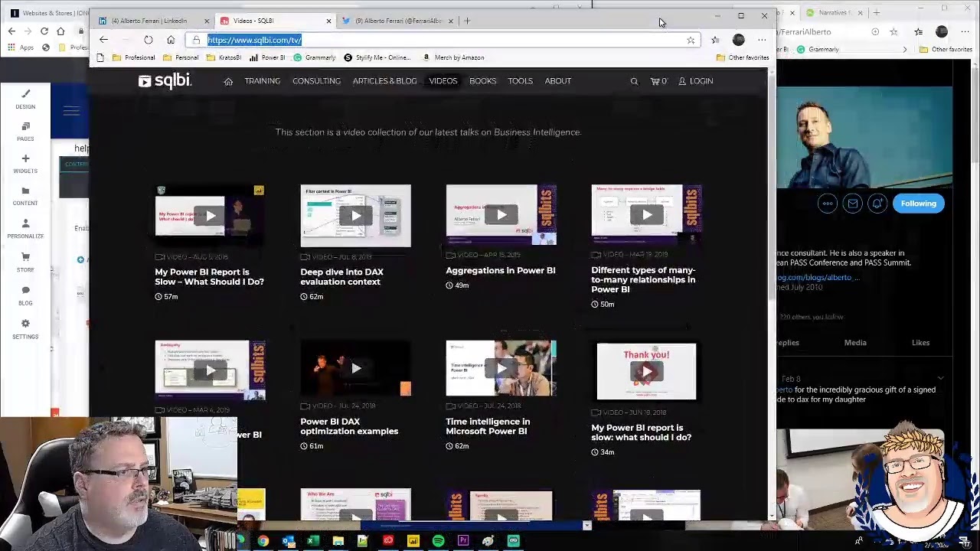This screenshot has width=980, height=551.
Task: Expand the Other favorites folder
Action: (743, 57)
